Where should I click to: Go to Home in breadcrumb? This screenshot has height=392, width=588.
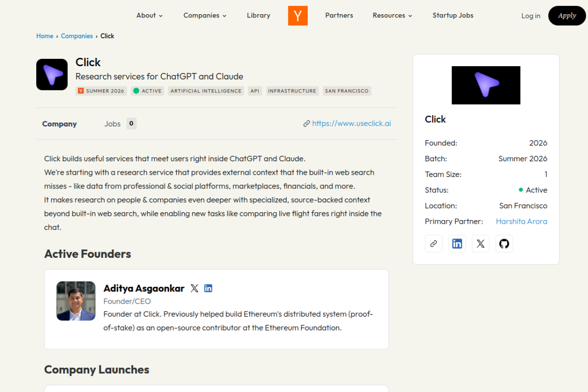click(45, 36)
